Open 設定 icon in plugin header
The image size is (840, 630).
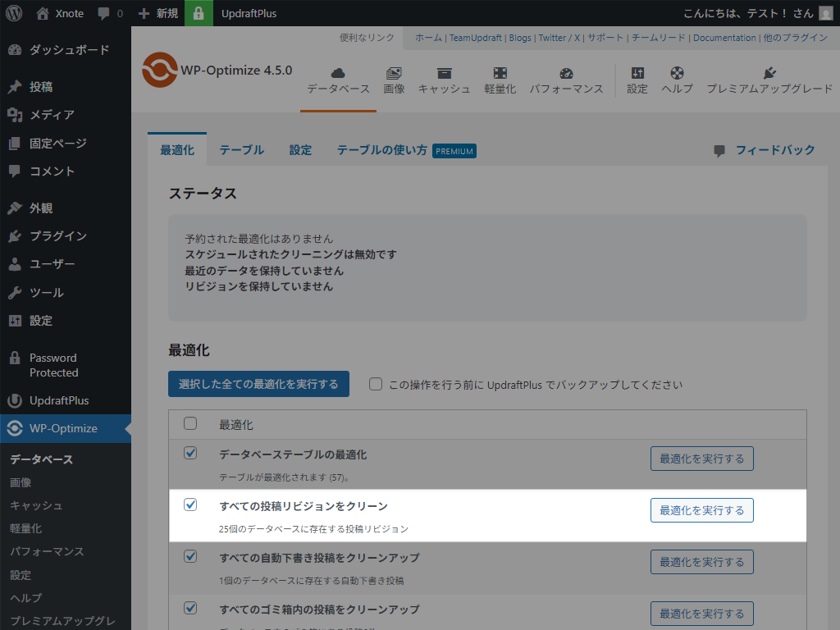coord(637,73)
